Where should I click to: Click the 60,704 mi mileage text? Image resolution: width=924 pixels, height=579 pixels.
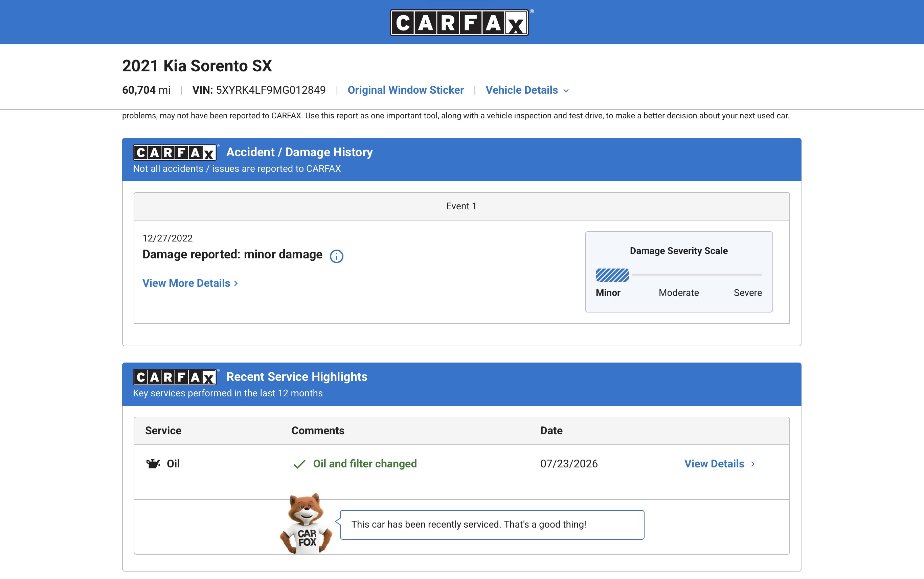(147, 90)
